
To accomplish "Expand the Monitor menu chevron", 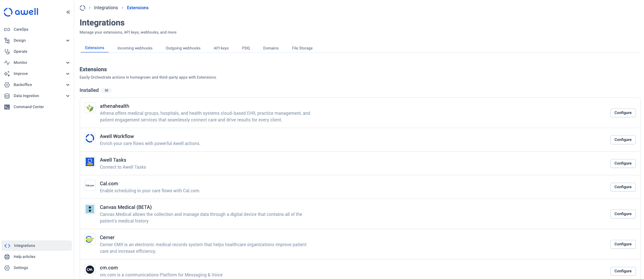I will click(68, 63).
